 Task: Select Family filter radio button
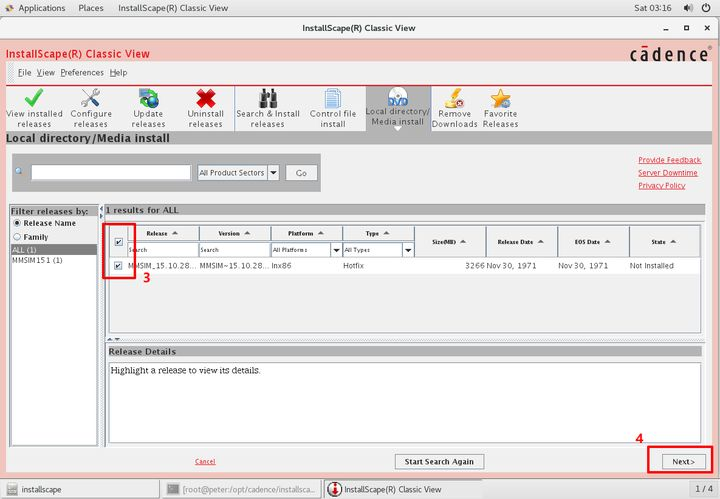[17, 237]
